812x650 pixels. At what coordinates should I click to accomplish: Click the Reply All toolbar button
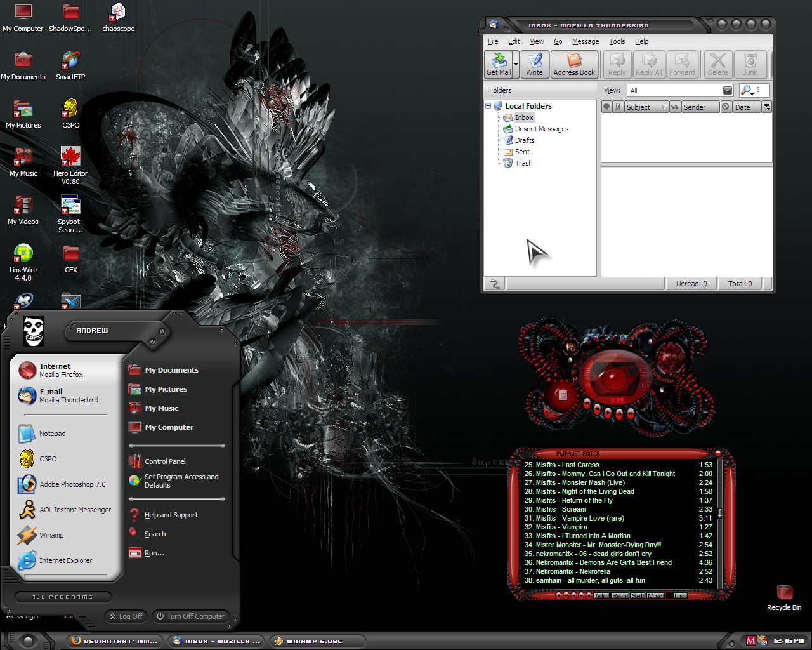point(648,64)
